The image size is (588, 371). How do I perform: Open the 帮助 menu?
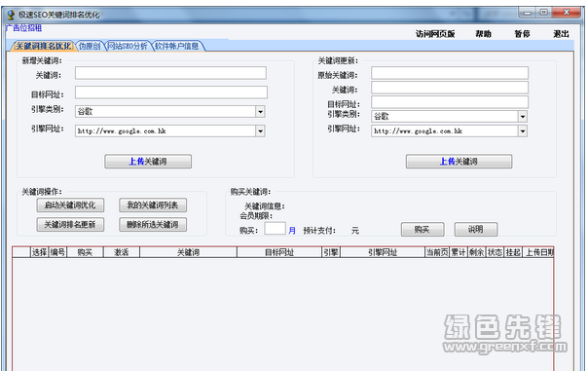484,34
